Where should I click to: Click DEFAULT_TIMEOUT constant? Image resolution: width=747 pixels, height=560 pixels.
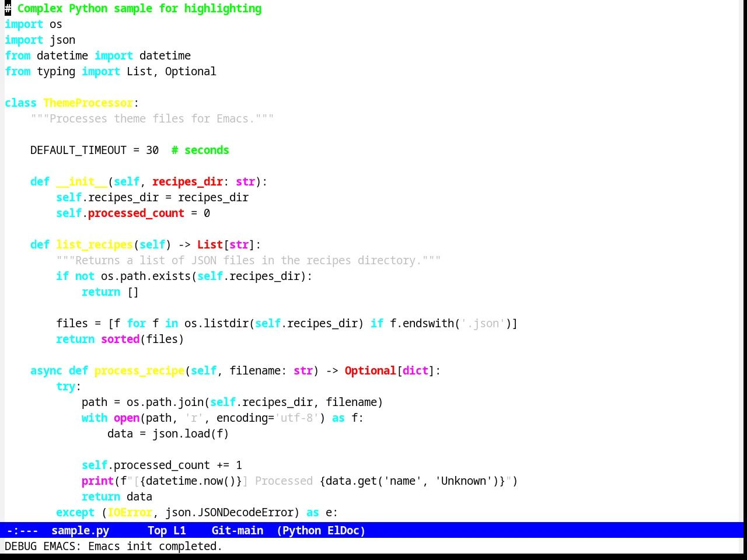tap(78, 150)
